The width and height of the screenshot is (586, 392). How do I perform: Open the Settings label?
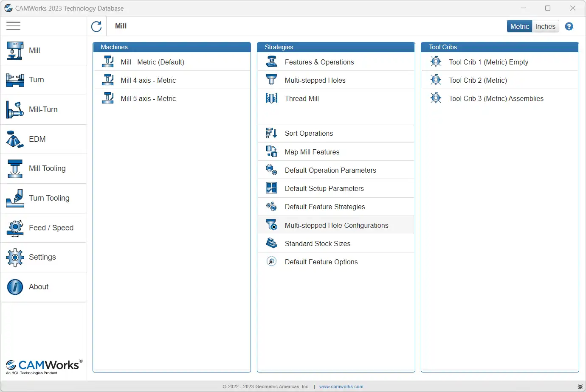tap(42, 257)
